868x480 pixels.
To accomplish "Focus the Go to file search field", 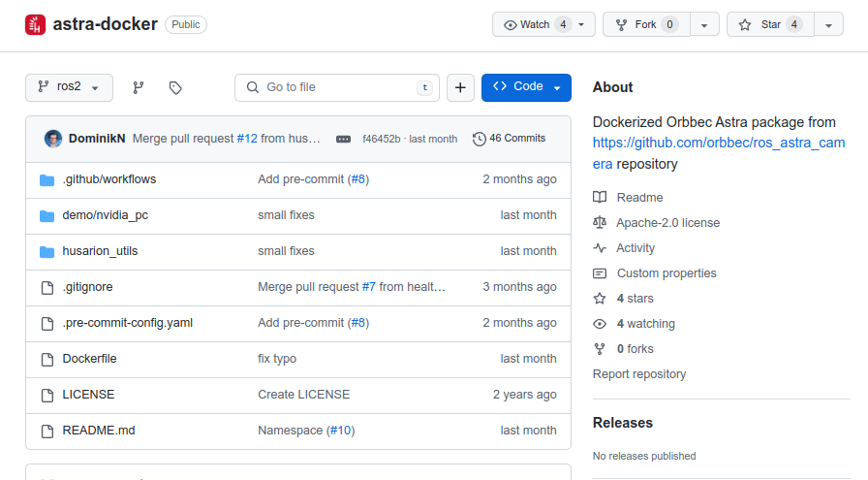I will coord(337,87).
